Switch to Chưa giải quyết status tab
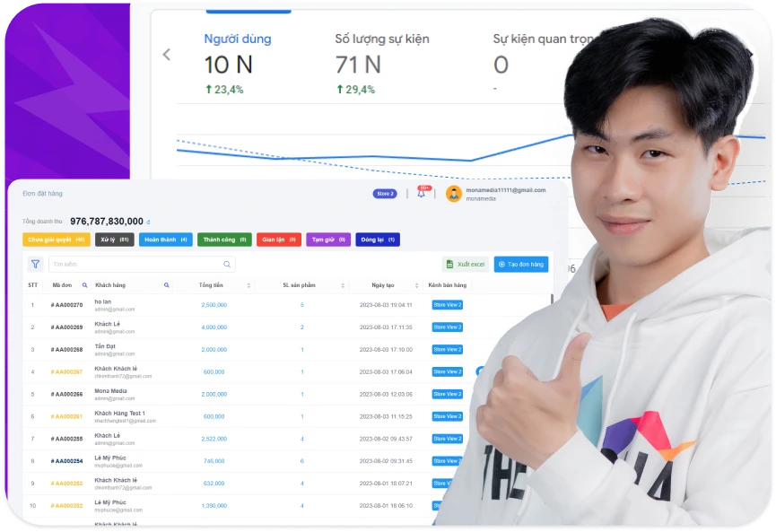776x532 pixels. point(57,240)
